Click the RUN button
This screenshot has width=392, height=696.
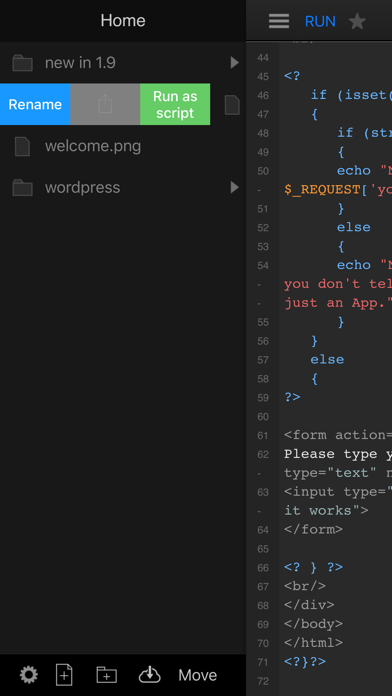(x=320, y=21)
